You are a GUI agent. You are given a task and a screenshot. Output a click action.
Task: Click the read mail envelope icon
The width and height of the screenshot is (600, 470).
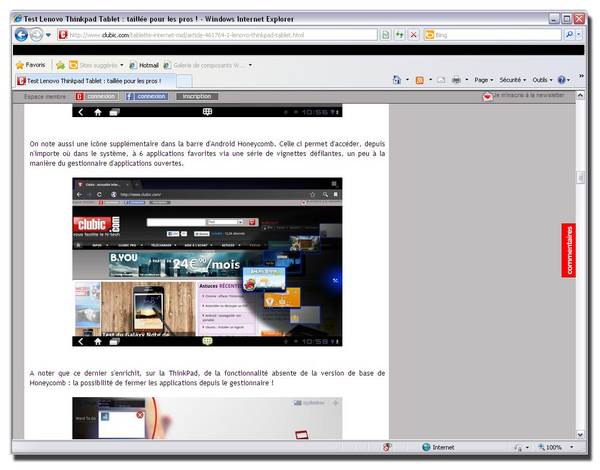point(441,80)
